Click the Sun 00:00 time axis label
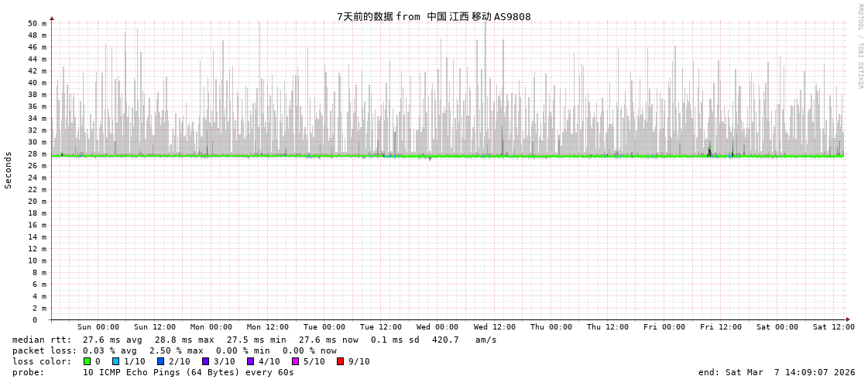The height and width of the screenshot is (383, 868). (98, 327)
